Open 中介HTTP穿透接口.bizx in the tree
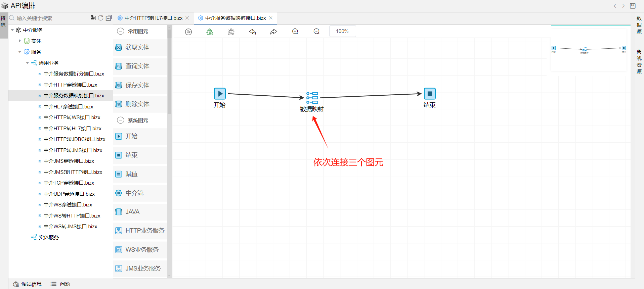This screenshot has height=289, width=644. coord(71,85)
